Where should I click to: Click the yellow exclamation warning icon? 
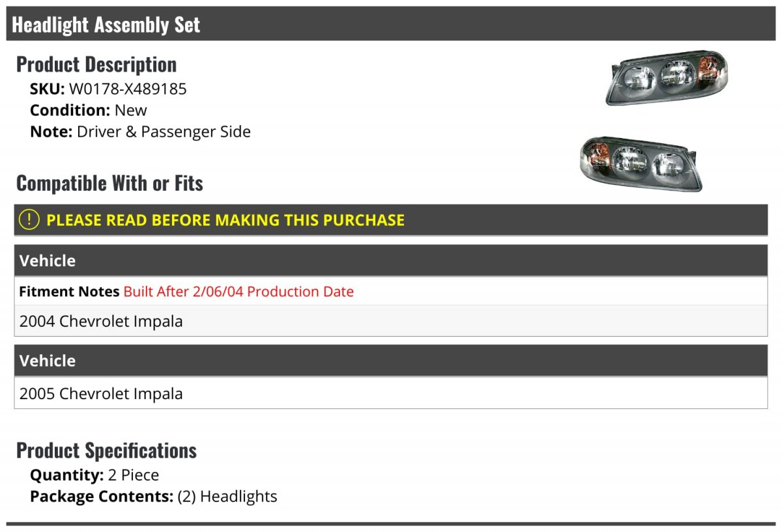tap(29, 220)
